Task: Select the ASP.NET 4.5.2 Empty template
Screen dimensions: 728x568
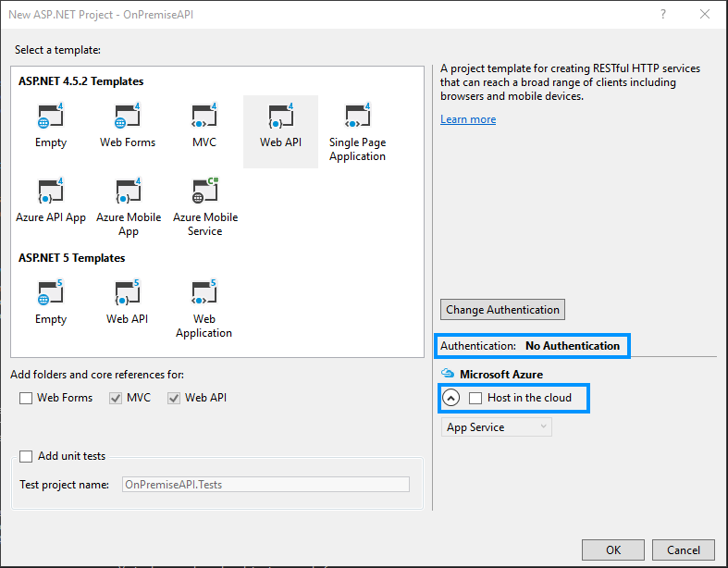Action: pyautogui.click(x=51, y=126)
